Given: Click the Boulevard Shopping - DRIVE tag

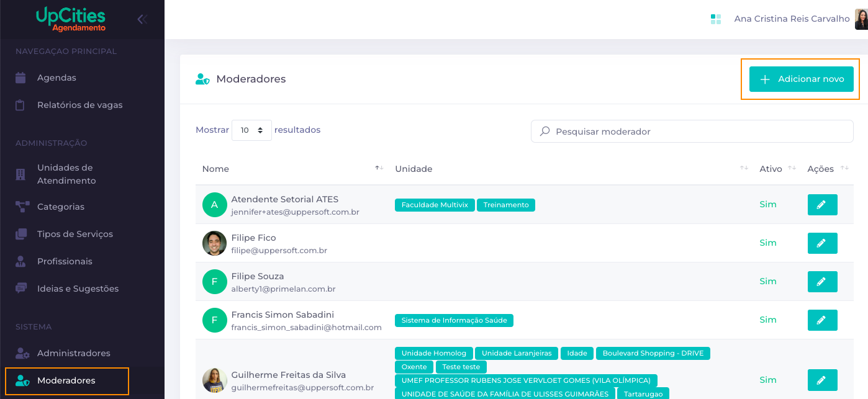Looking at the screenshot, I should click(x=653, y=353).
